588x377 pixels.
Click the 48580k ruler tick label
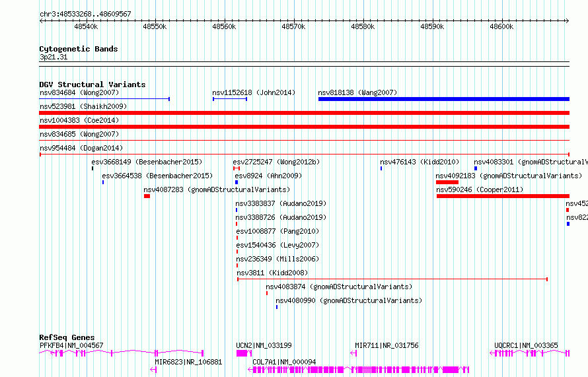(x=363, y=26)
